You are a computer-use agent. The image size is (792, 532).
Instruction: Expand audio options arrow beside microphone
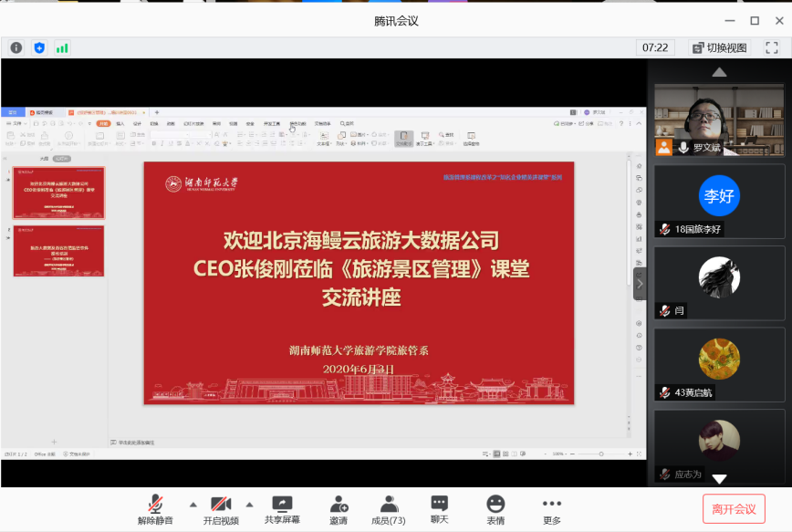point(193,504)
